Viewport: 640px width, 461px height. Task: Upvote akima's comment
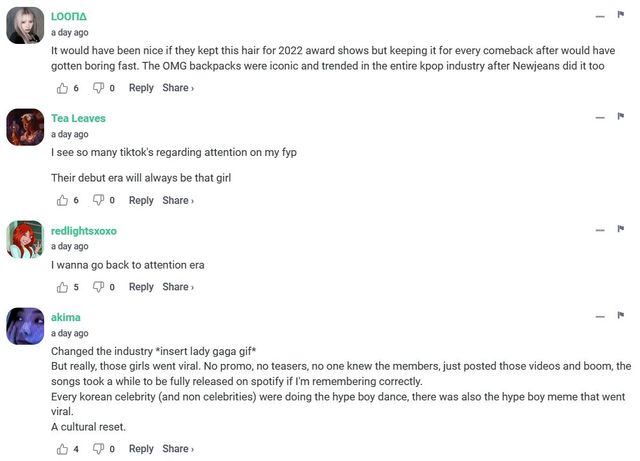tap(62, 449)
